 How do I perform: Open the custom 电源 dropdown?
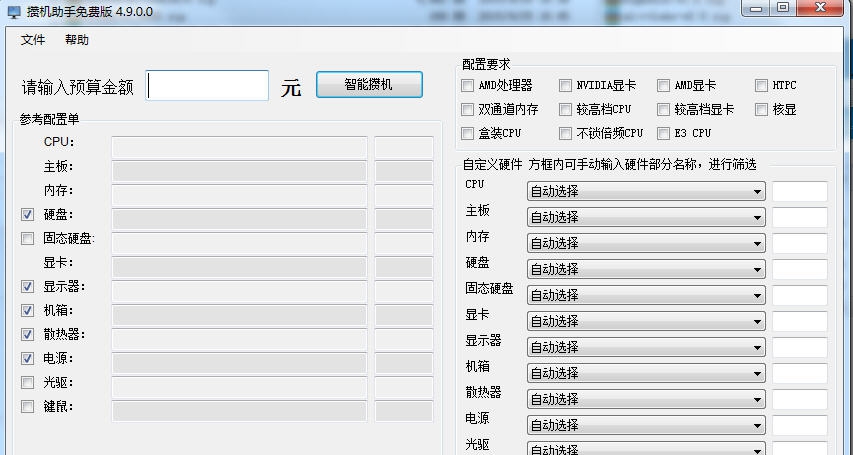coord(646,425)
